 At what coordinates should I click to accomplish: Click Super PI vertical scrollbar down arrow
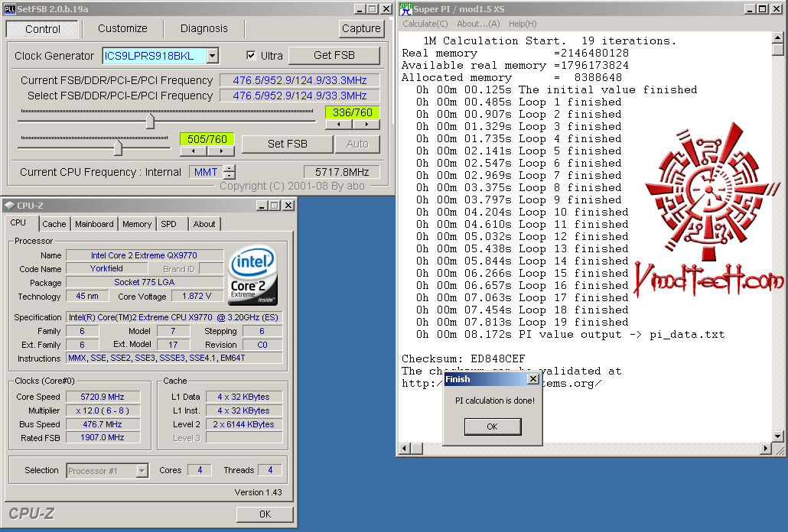tap(777, 436)
